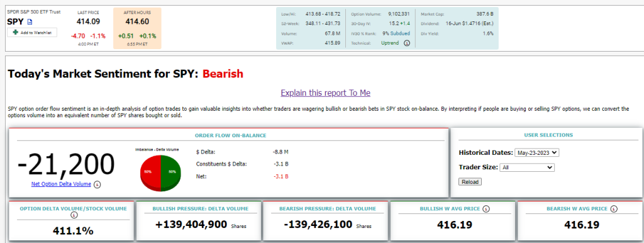
Task: Click the Bearish W Avg Price 416.19 value
Action: [581, 225]
